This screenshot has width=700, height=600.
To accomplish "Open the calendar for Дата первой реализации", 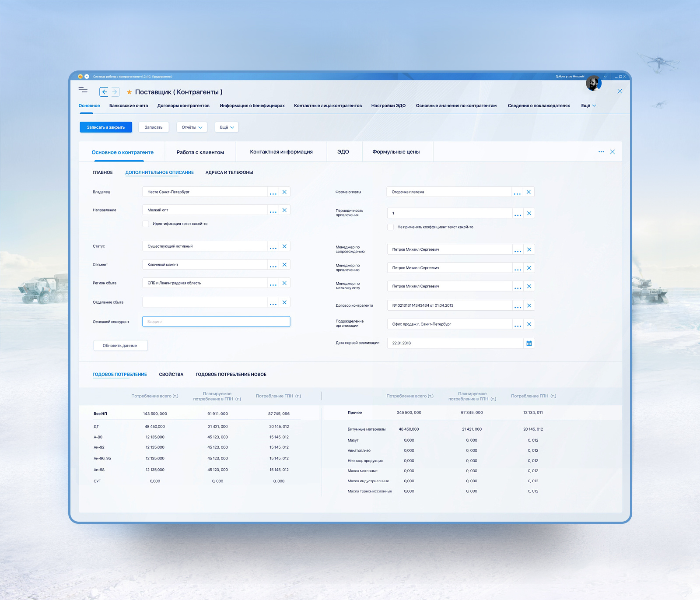I will point(529,343).
